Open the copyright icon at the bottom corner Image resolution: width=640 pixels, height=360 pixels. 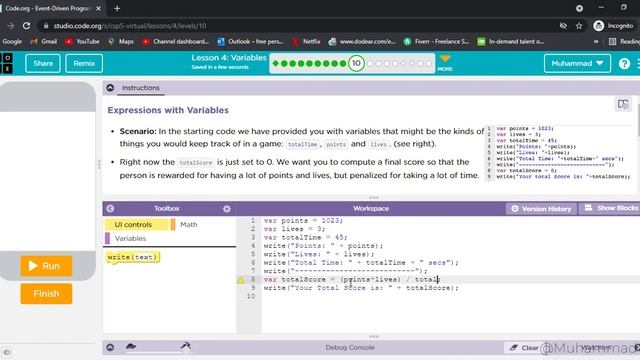coord(6,352)
